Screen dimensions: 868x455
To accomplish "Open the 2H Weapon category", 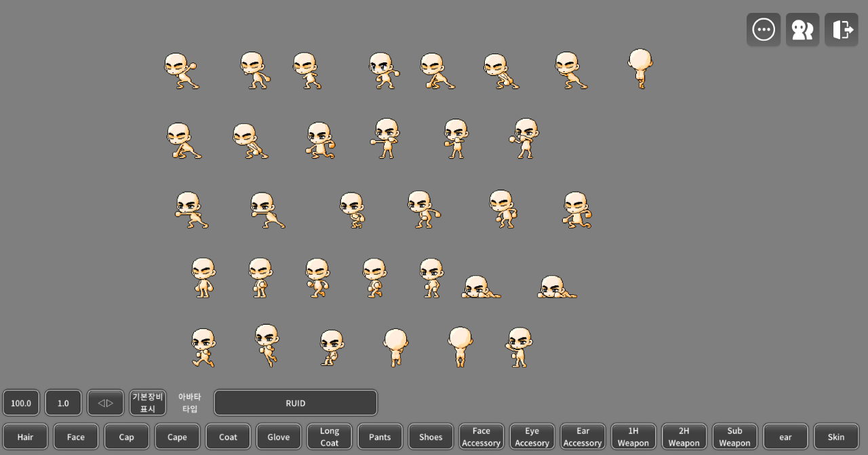I will [x=684, y=437].
